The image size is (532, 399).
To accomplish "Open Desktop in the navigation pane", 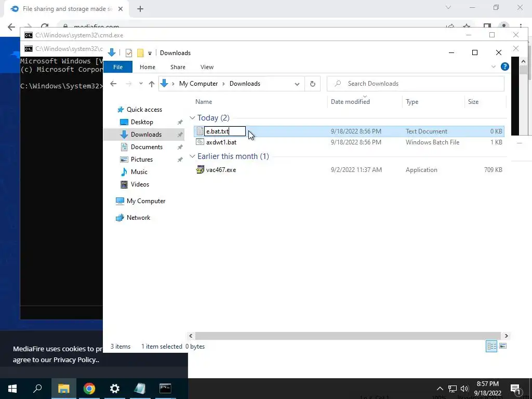I will [x=142, y=122].
